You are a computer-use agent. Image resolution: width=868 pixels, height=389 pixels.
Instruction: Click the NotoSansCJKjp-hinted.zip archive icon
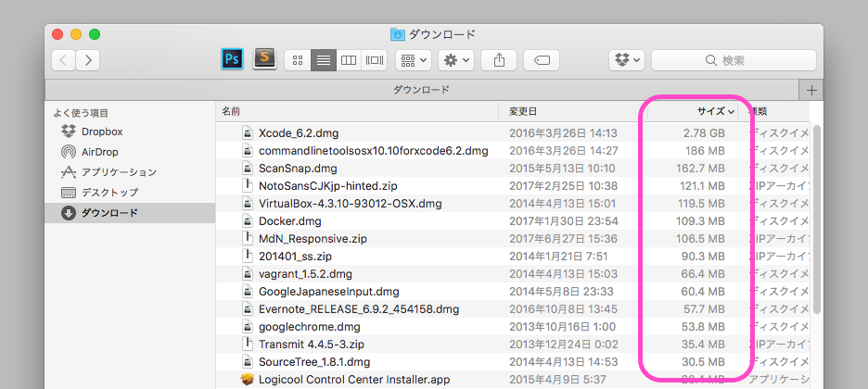(x=248, y=185)
